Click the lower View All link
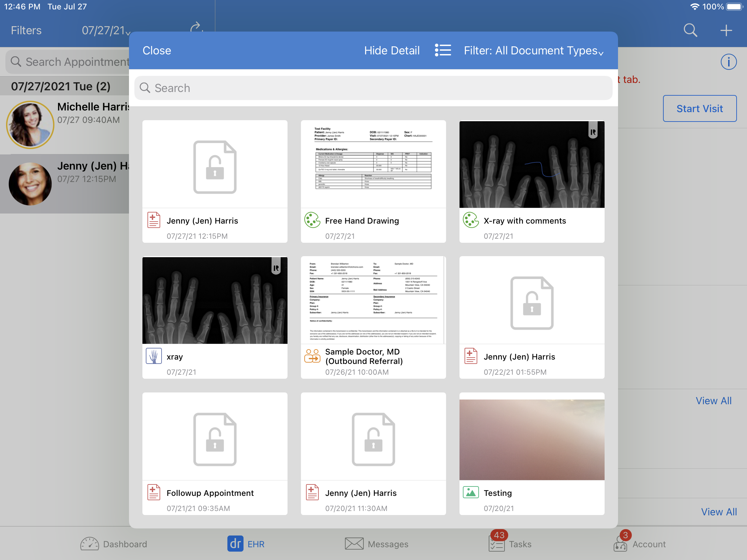 719,512
